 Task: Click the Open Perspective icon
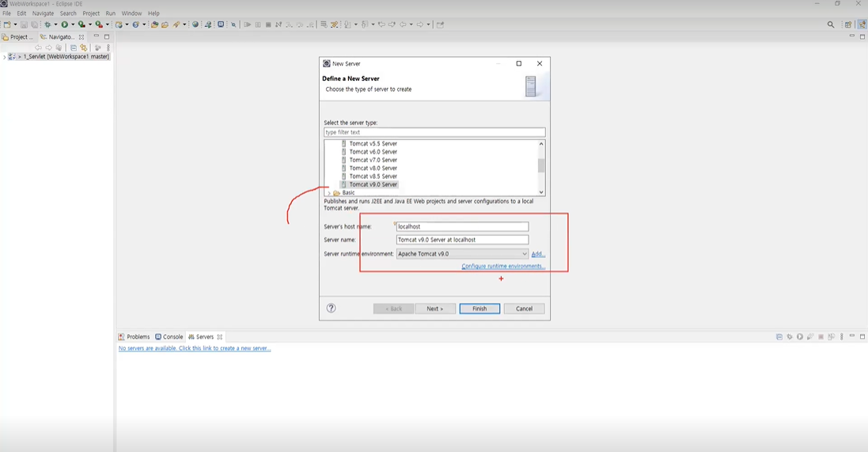point(848,25)
